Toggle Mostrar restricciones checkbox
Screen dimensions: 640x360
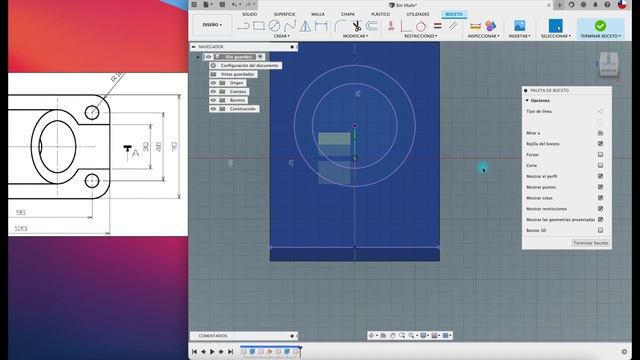point(600,209)
